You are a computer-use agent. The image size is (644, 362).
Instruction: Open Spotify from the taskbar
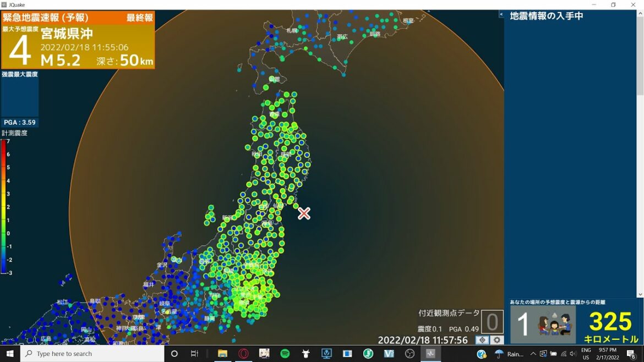[285, 354]
